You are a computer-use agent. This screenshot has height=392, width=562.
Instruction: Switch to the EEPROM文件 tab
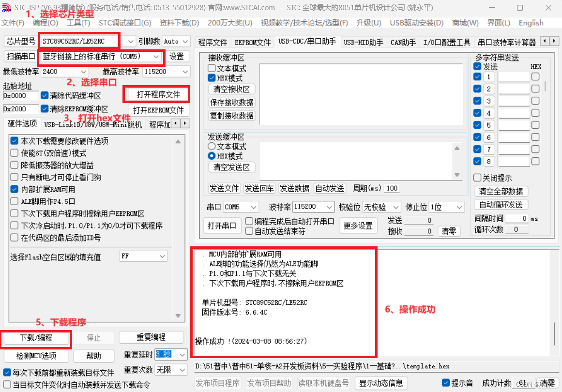pyautogui.click(x=252, y=42)
